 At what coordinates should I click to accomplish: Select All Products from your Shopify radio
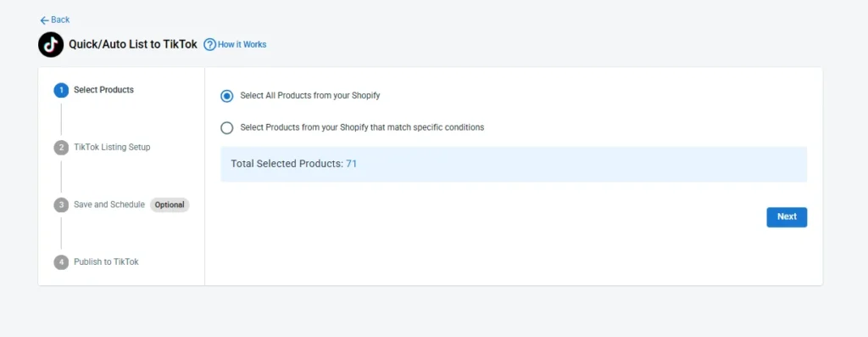tap(227, 96)
